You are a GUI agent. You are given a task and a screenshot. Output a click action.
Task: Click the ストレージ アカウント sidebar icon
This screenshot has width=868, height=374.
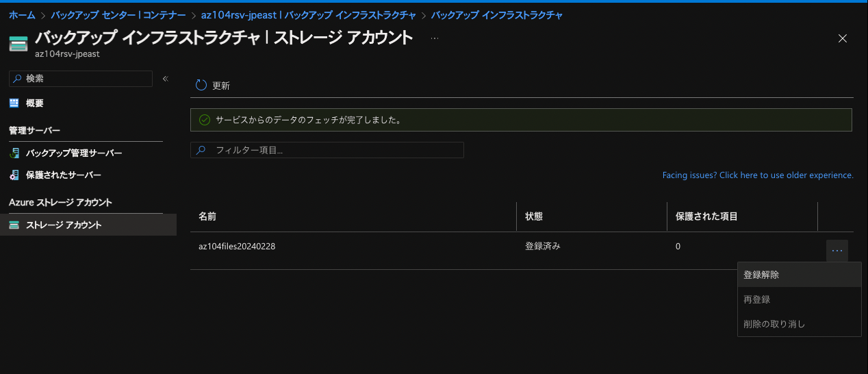(14, 225)
